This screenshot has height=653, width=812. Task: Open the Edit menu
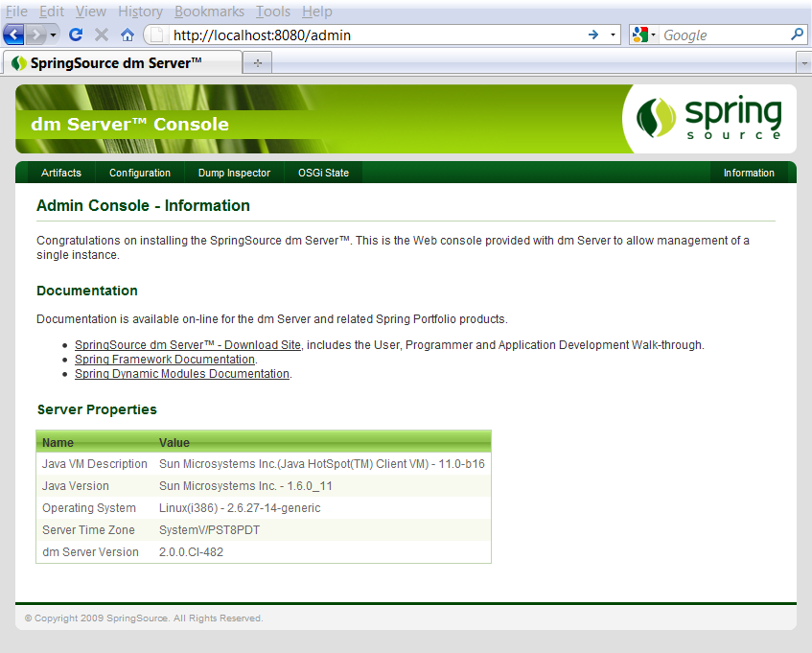tap(52, 12)
